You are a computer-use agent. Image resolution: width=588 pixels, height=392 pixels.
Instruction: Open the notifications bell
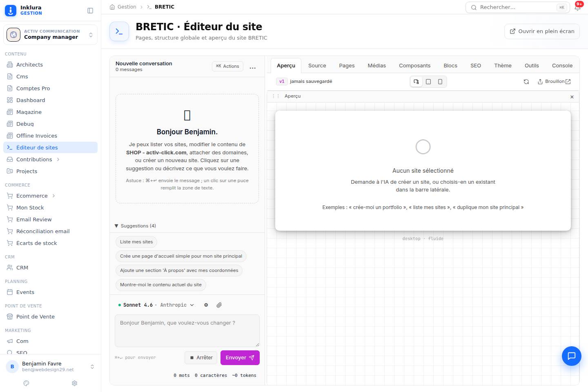577,7
